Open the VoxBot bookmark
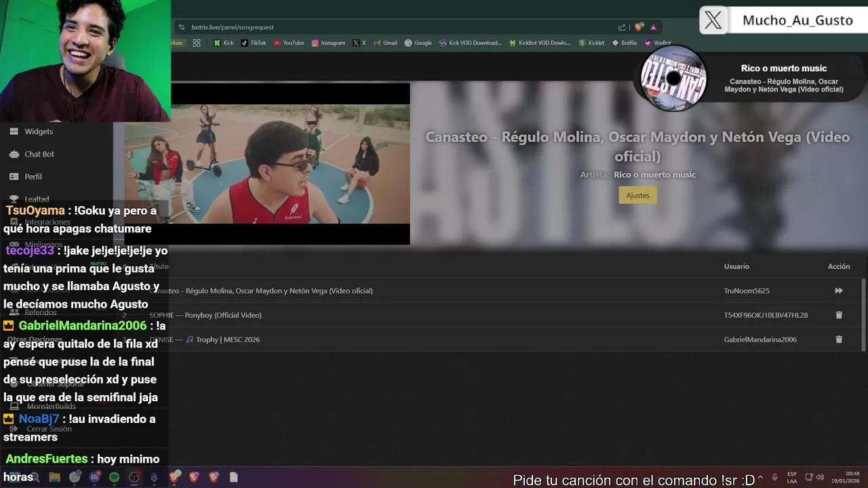 [x=658, y=43]
